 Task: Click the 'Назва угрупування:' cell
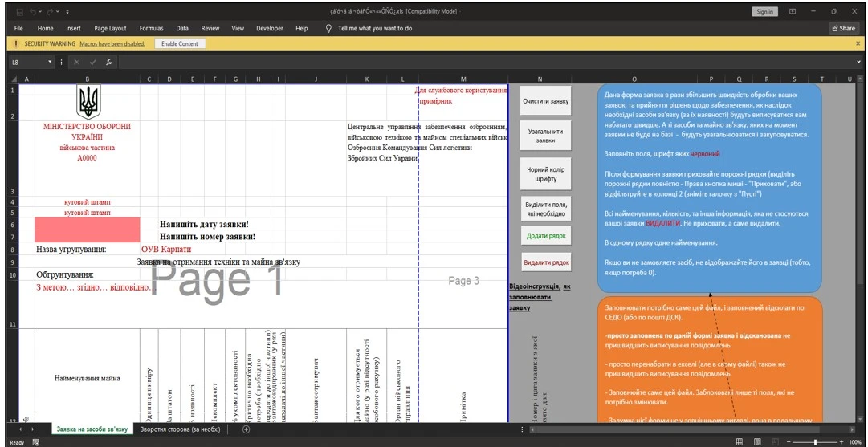point(71,250)
